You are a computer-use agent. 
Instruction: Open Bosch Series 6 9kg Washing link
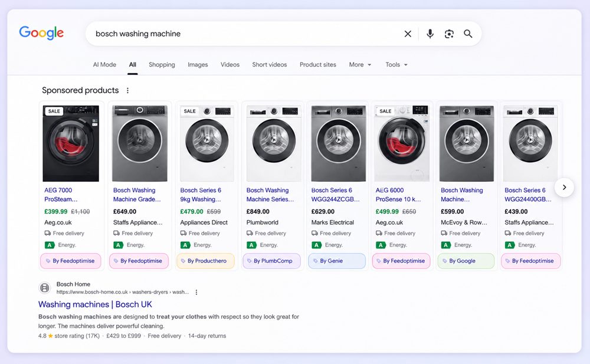point(201,195)
